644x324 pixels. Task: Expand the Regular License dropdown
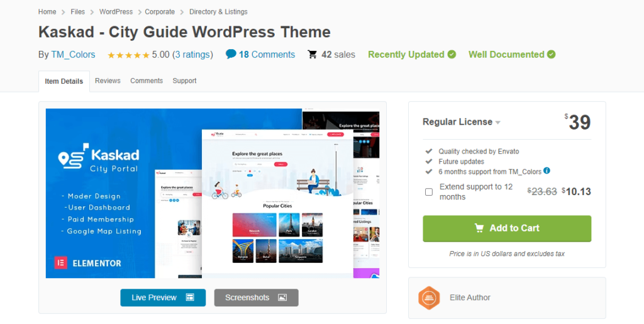[x=462, y=122]
